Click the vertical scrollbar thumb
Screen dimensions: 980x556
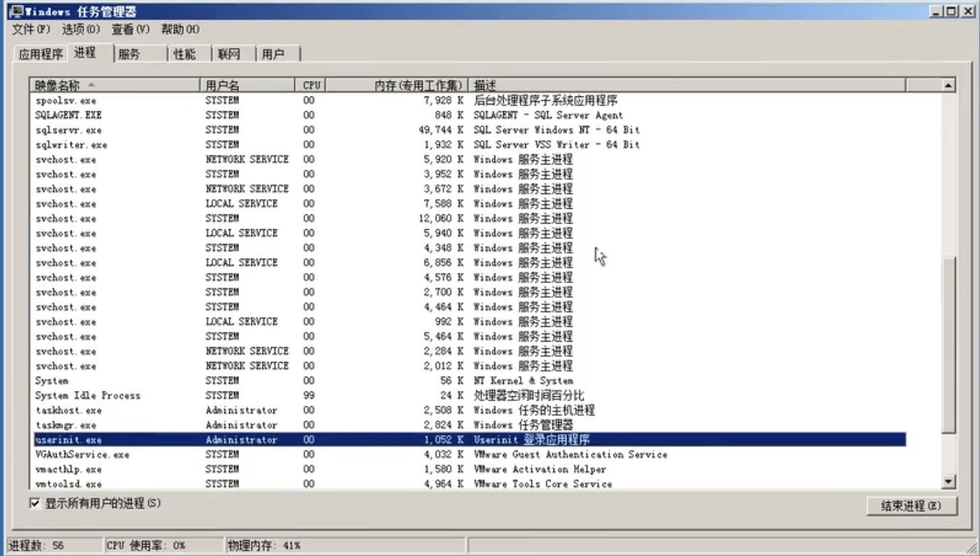[x=949, y=345]
